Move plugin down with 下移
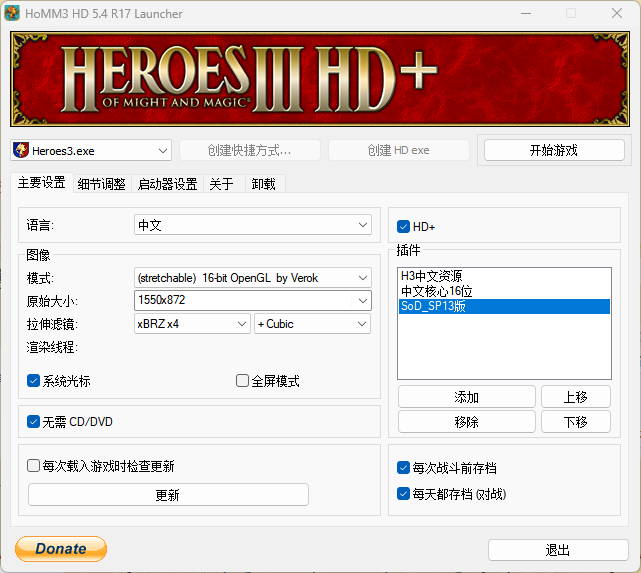The image size is (641, 573). tap(576, 421)
